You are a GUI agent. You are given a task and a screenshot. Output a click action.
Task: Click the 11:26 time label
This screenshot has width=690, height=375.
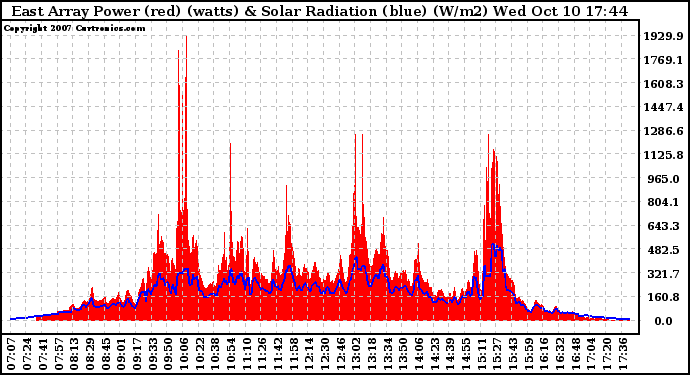(x=263, y=354)
